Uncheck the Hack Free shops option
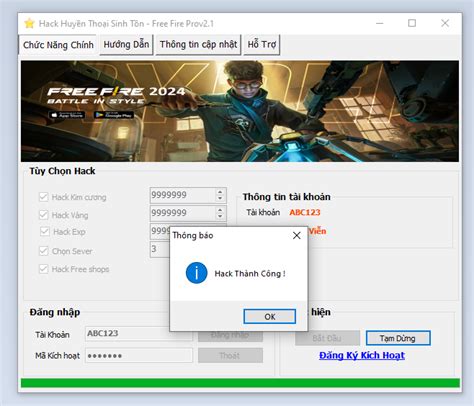The width and height of the screenshot is (474, 406). [43, 269]
